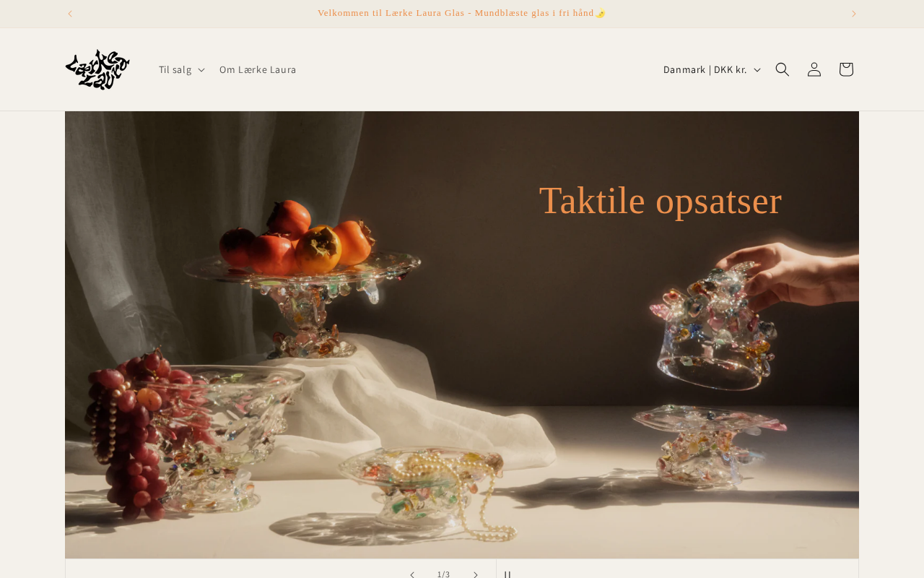The width and height of the screenshot is (924, 578).
Task: Expand the Til salg menu
Action: (x=181, y=69)
